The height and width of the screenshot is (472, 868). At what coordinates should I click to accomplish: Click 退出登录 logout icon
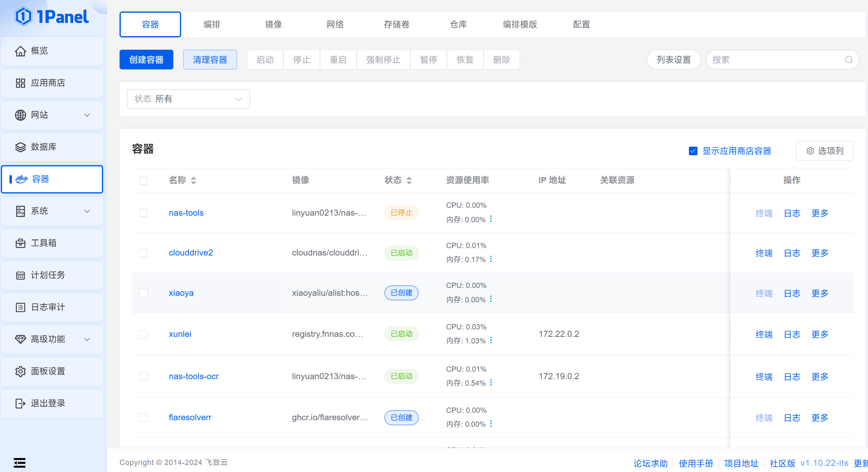pos(21,403)
